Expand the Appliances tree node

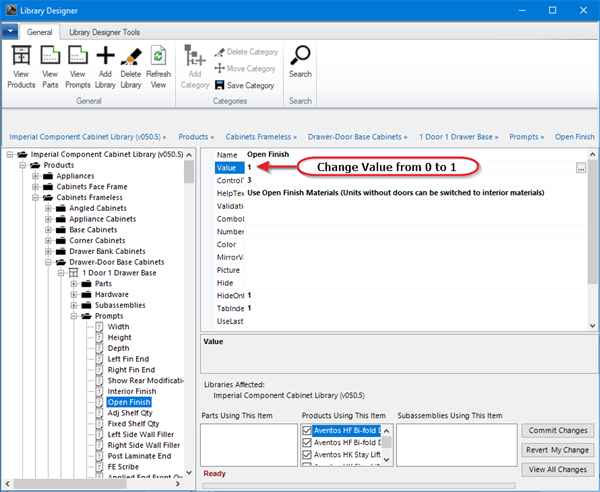click(x=36, y=177)
